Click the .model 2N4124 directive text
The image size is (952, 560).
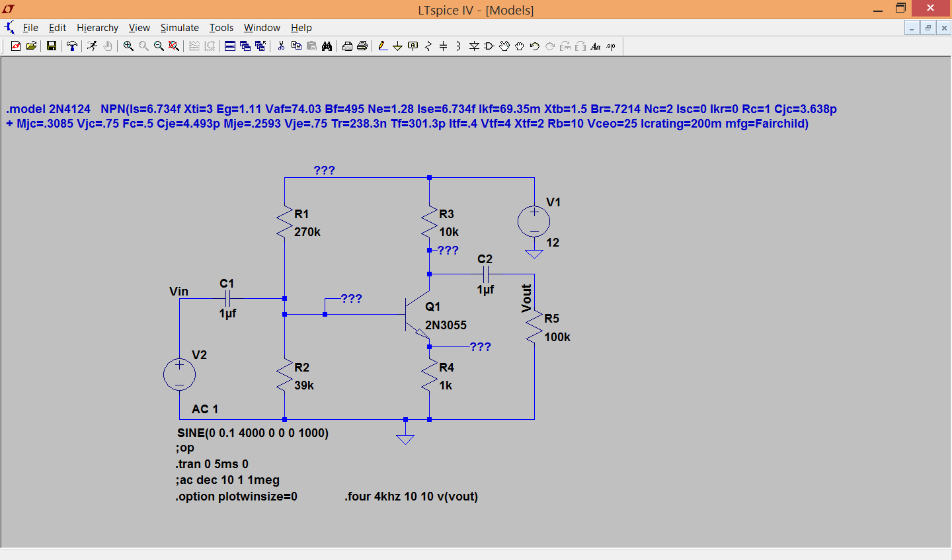click(x=421, y=116)
